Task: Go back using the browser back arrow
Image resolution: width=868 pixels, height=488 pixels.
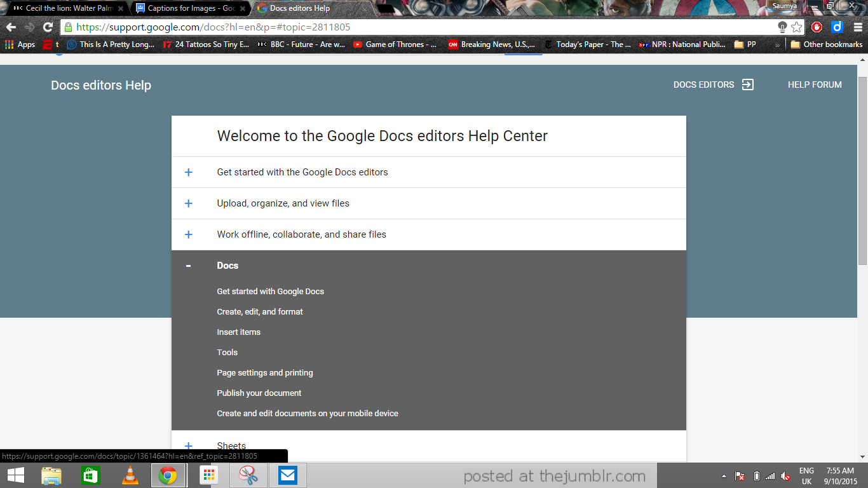Action: pyautogui.click(x=11, y=27)
